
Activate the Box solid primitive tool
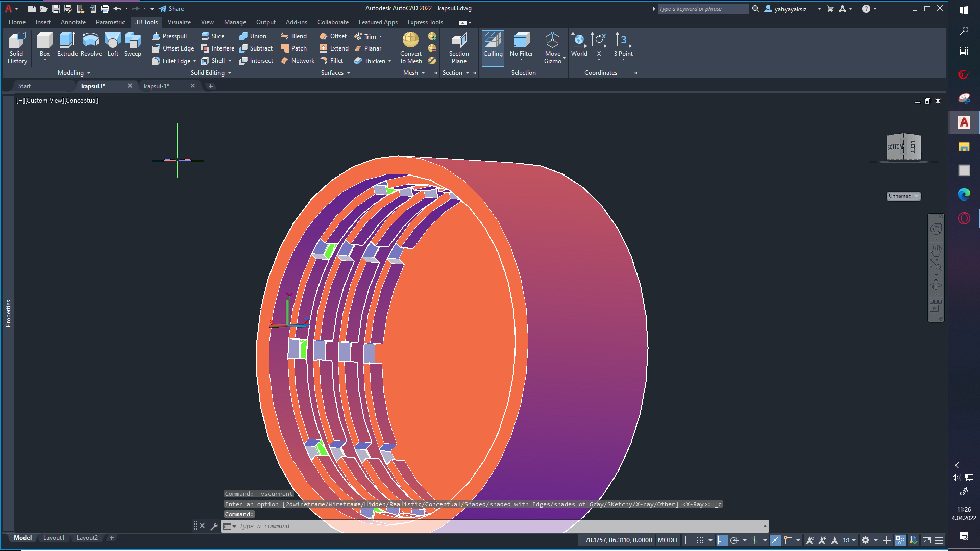(x=44, y=43)
